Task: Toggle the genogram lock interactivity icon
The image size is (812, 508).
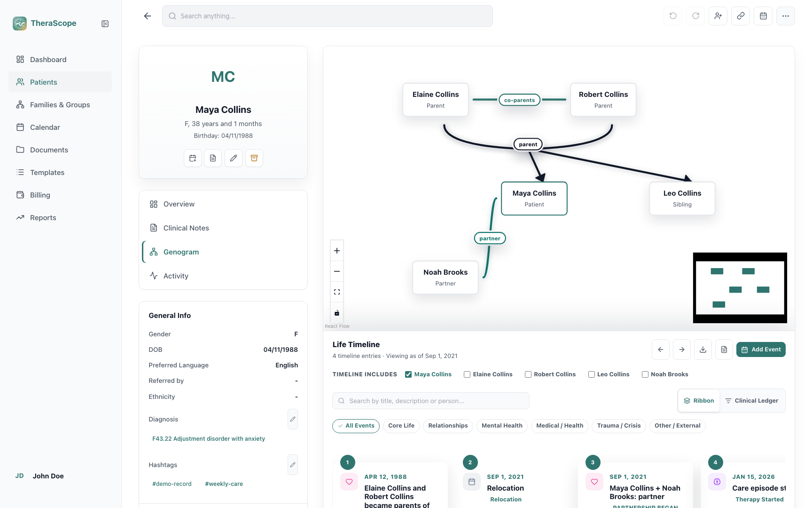Action: point(337,313)
